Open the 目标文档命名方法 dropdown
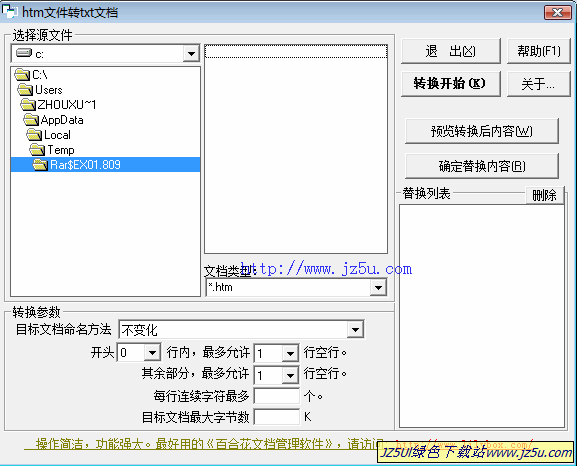The image size is (577, 466). tap(355, 329)
